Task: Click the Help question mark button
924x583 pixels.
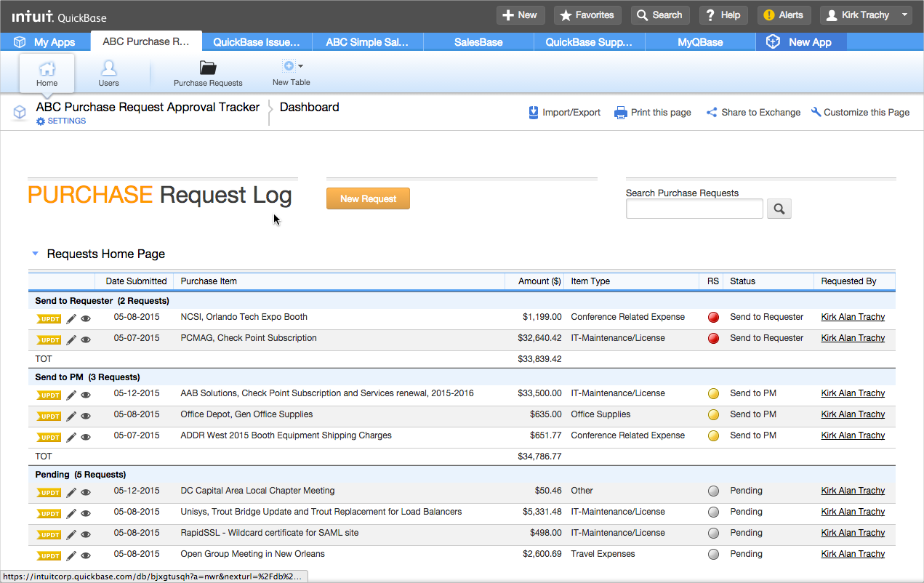Action: [723, 15]
